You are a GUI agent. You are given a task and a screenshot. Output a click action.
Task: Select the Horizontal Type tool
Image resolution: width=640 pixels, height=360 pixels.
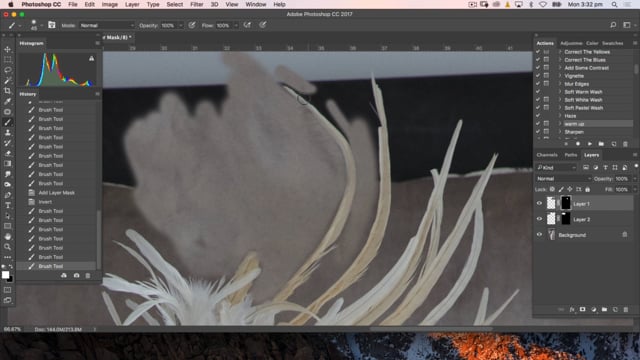tap(7, 205)
